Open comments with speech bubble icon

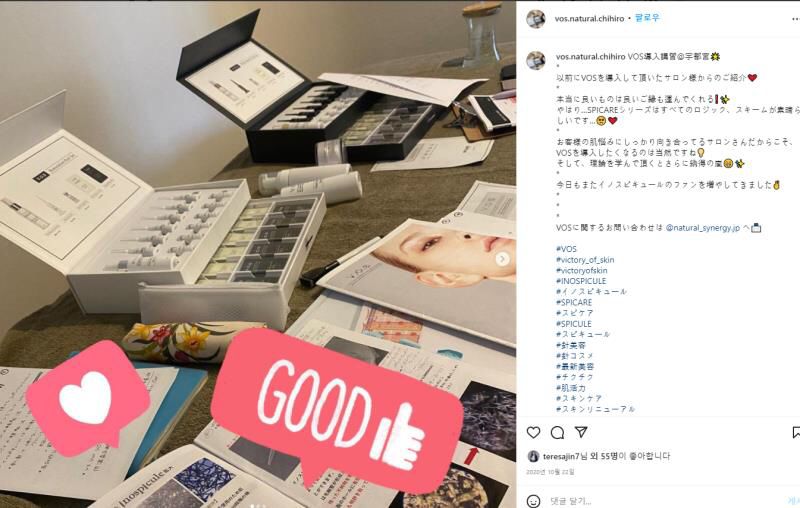pyautogui.click(x=557, y=433)
